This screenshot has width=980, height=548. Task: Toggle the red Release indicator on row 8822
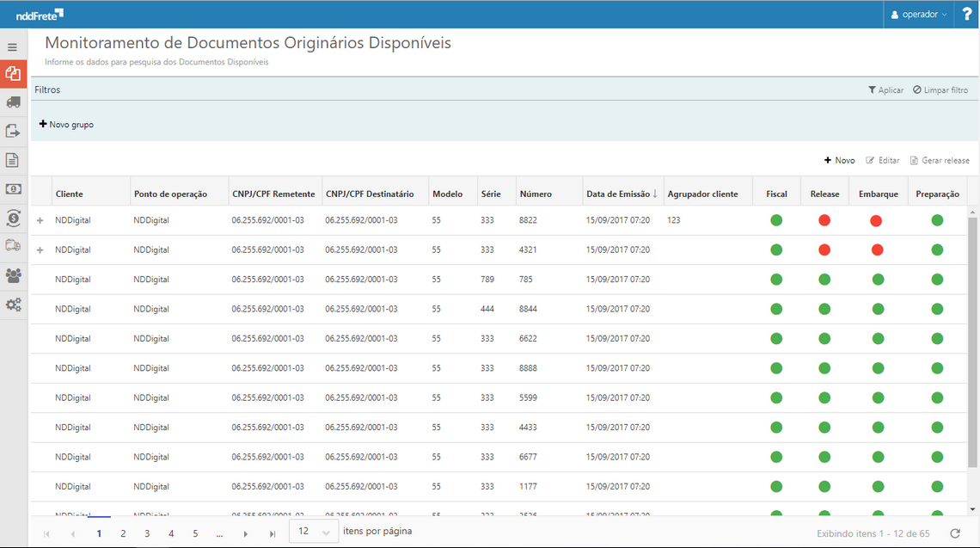824,220
